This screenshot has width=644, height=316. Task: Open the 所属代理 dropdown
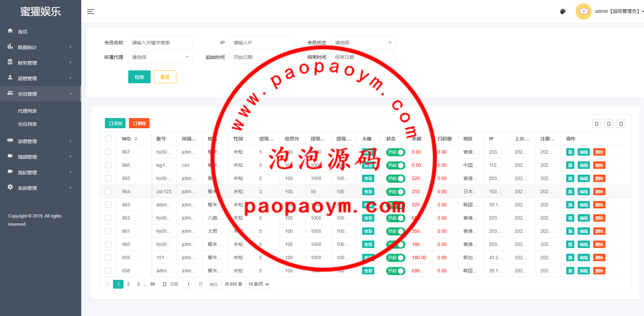pos(160,57)
